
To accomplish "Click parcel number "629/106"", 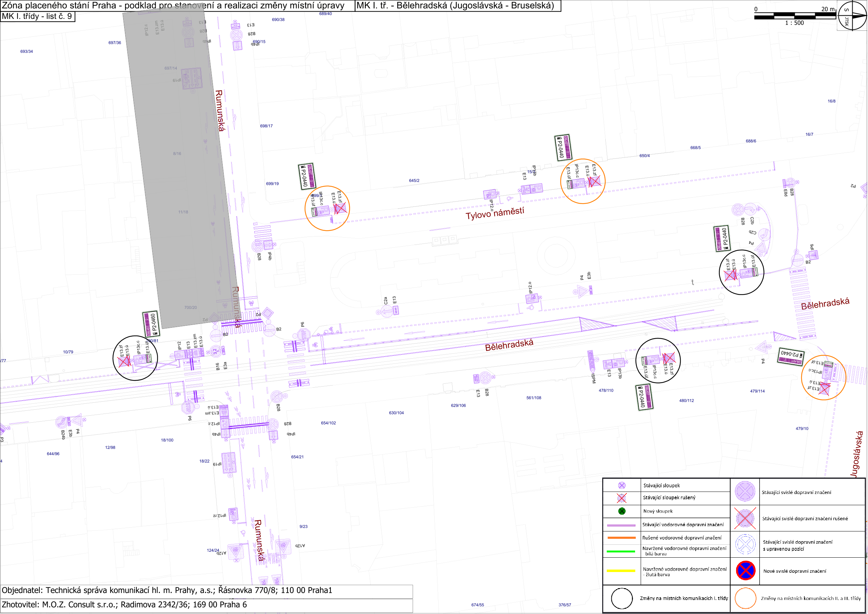I will (x=458, y=405).
